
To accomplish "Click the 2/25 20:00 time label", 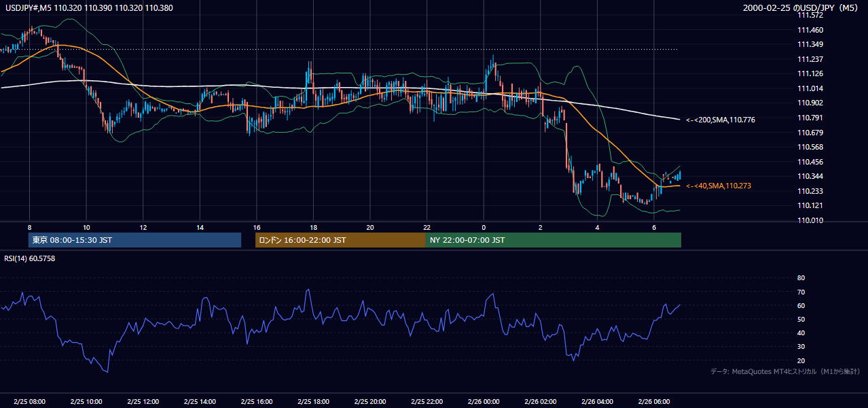I will [x=370, y=401].
